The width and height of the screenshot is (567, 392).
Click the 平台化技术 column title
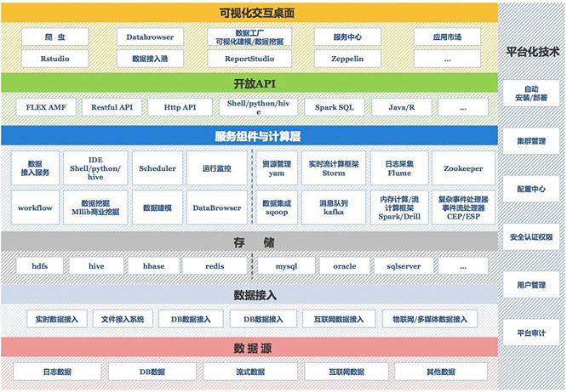(532, 52)
